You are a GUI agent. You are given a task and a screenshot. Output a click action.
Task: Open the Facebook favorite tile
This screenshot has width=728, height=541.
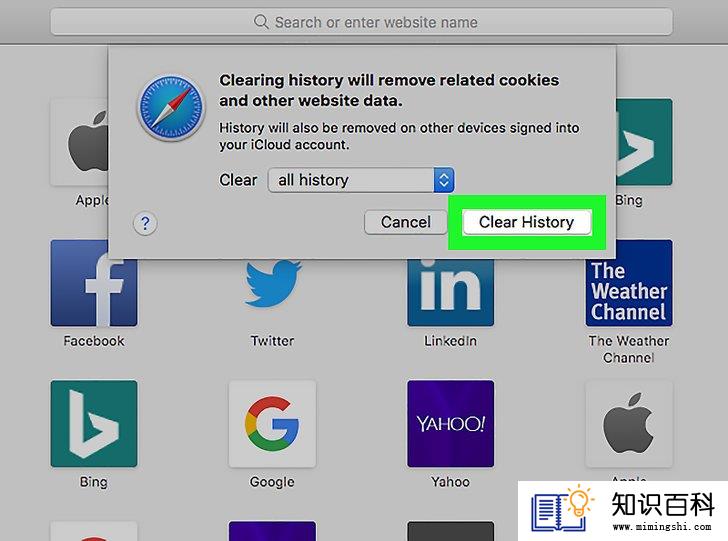(x=94, y=283)
